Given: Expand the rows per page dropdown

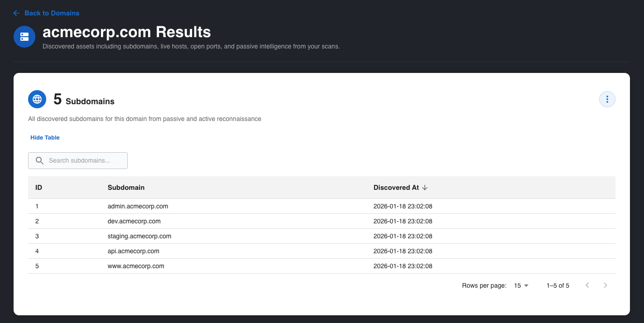Looking at the screenshot, I should tap(521, 285).
